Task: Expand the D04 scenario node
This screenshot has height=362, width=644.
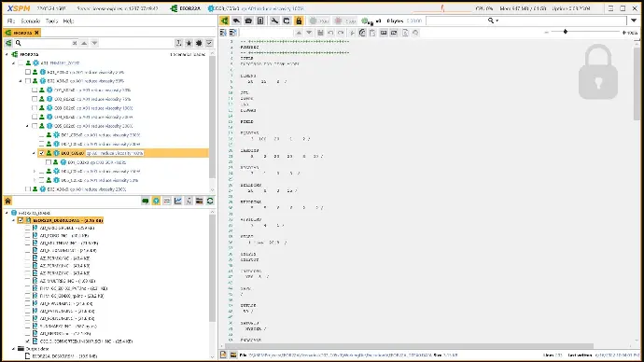Action: click(x=35, y=171)
